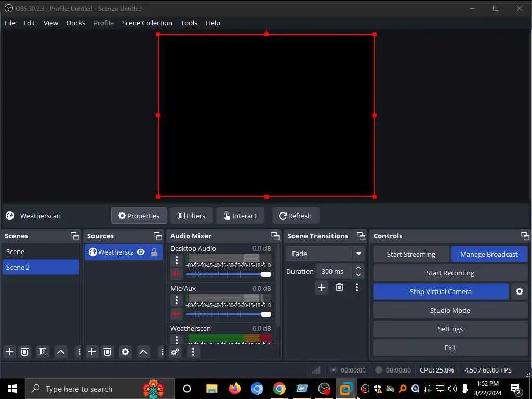Open the Help menu
This screenshot has width=532, height=399.
pos(213,23)
